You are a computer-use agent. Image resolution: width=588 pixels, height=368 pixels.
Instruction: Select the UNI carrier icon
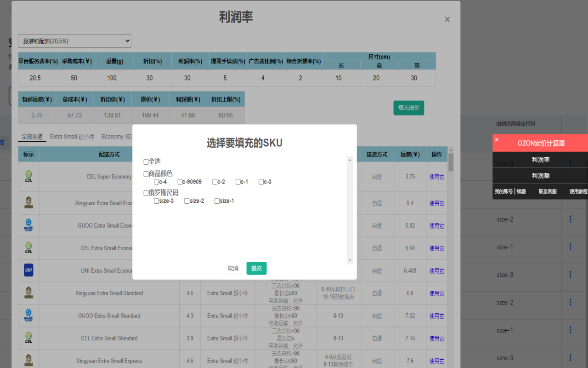click(28, 270)
